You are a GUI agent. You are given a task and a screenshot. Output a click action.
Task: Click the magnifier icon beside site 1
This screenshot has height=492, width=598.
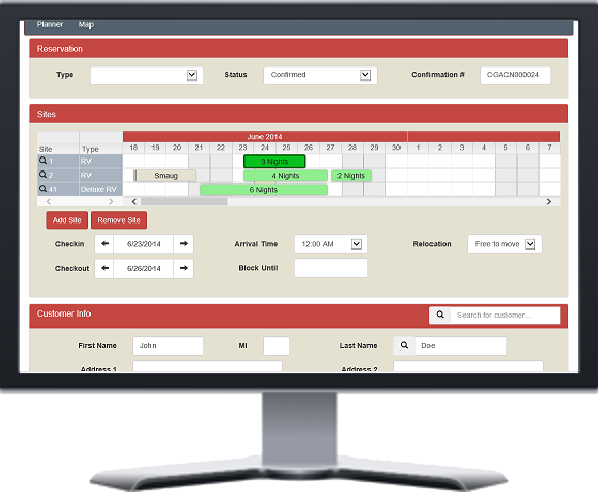click(43, 161)
